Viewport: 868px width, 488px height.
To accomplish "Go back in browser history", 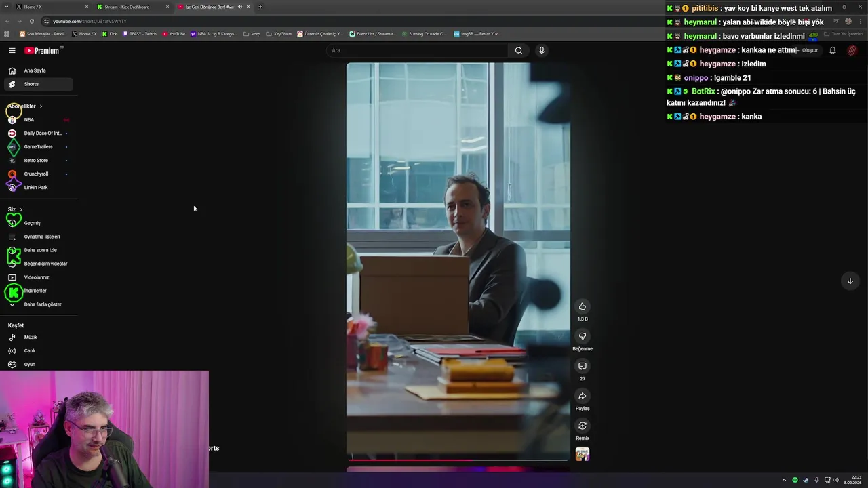I will [x=7, y=21].
